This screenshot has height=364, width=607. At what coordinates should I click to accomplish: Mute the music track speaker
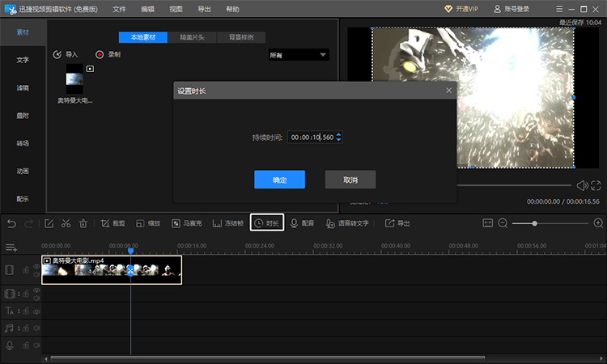(x=36, y=328)
